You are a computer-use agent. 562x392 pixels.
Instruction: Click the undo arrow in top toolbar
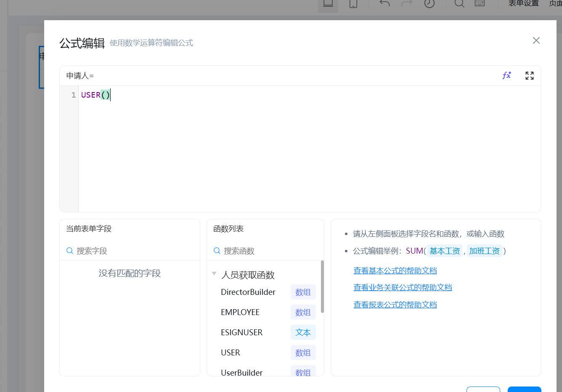coord(384,4)
